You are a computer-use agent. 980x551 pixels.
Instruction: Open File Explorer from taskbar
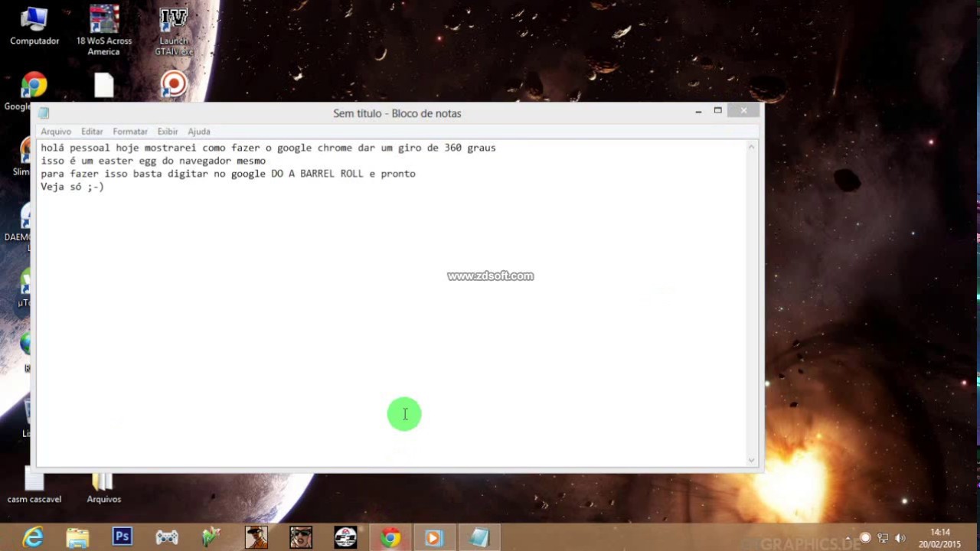(77, 538)
